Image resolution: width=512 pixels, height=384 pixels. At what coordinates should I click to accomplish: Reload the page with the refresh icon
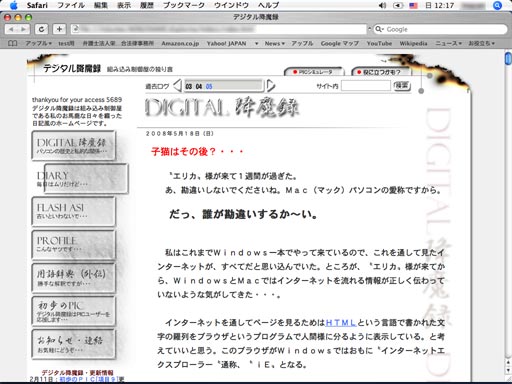click(x=41, y=29)
